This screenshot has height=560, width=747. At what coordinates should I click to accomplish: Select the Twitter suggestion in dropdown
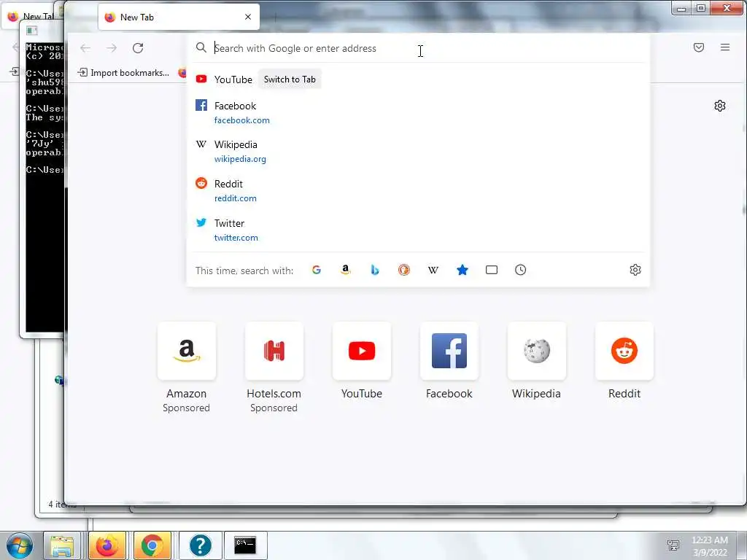click(x=418, y=230)
